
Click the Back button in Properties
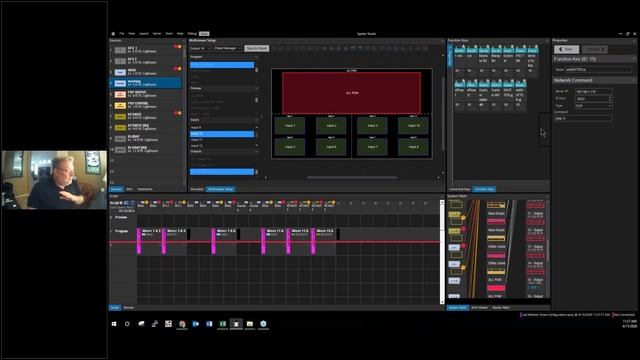[567, 49]
